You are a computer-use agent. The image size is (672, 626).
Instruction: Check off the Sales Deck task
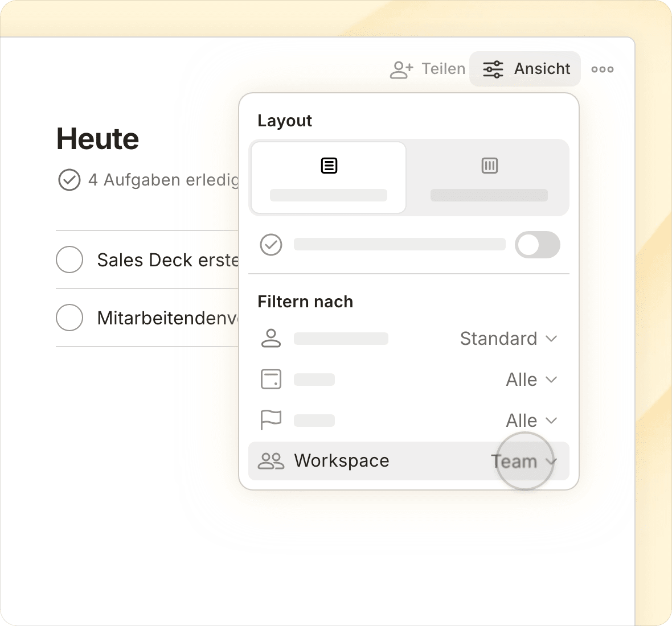pyautogui.click(x=69, y=260)
